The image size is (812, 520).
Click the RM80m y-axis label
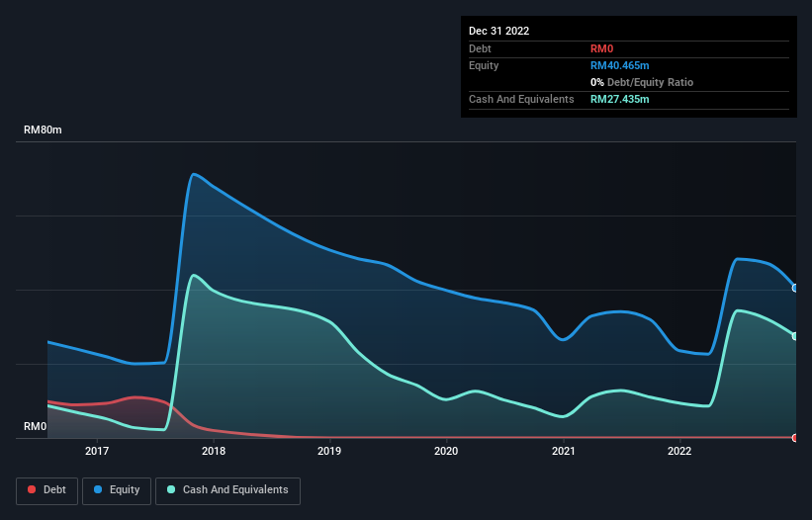tap(43, 130)
